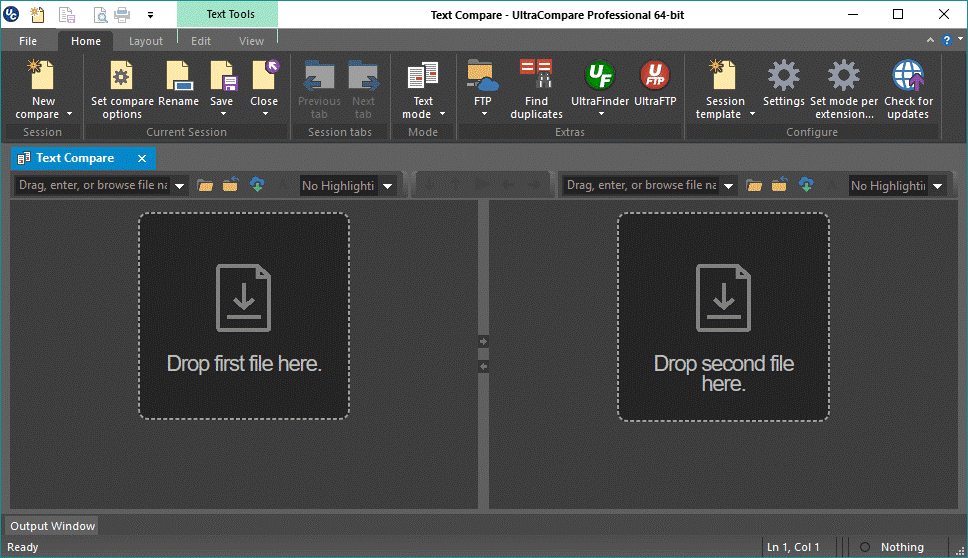Screen dimensions: 968x558
Task: Click the copy-to-left arrow on center divider
Action: (483, 367)
